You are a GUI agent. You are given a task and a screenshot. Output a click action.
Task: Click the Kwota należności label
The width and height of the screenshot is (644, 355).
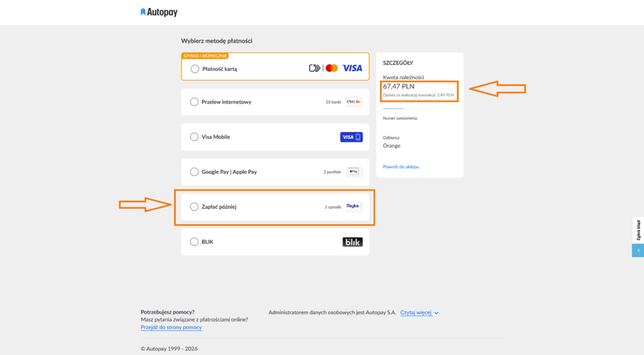click(404, 77)
